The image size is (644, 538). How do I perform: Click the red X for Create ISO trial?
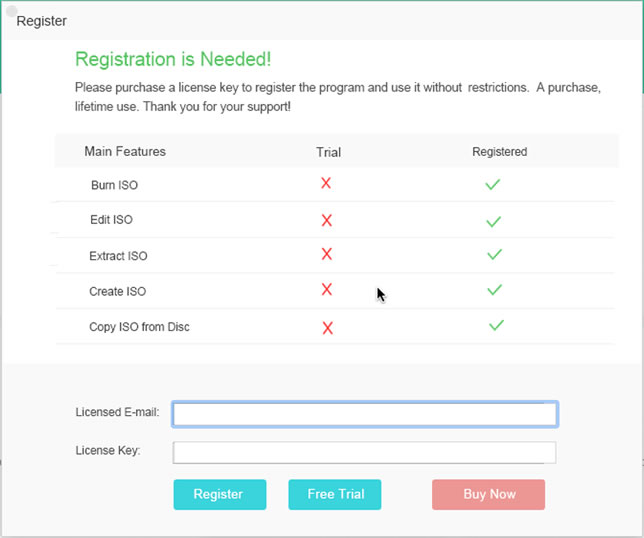tap(327, 289)
